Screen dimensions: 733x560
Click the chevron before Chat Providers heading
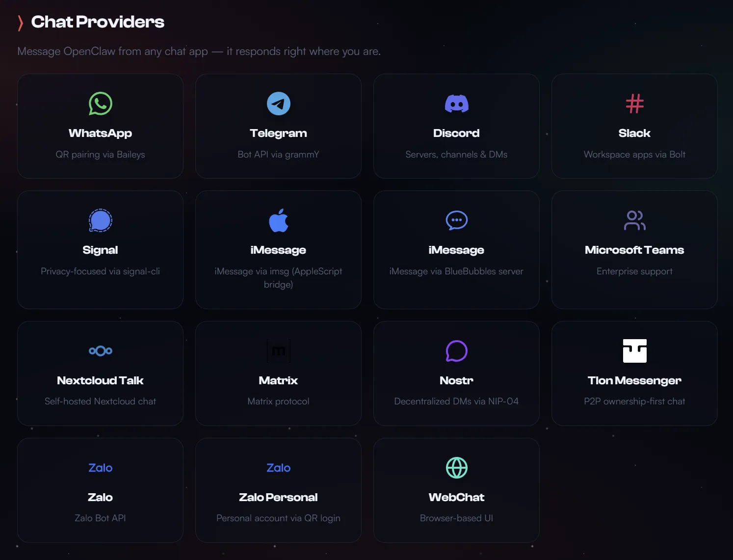[x=21, y=22]
